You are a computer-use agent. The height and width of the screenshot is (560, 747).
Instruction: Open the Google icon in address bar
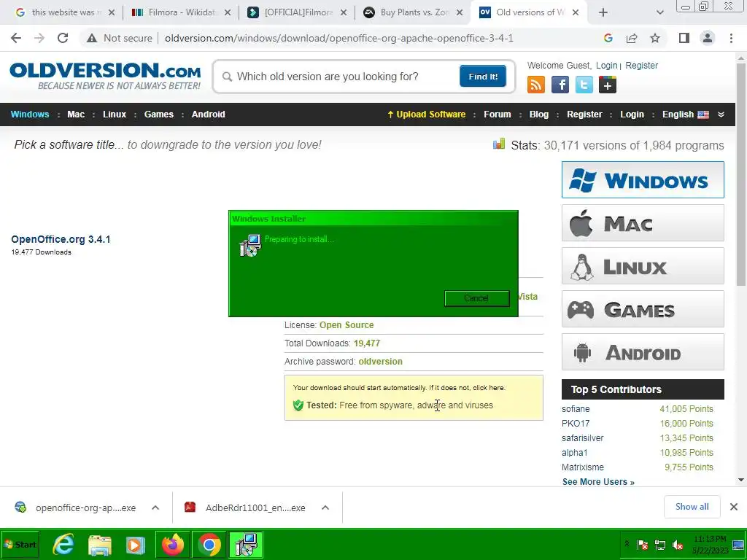[x=608, y=38]
